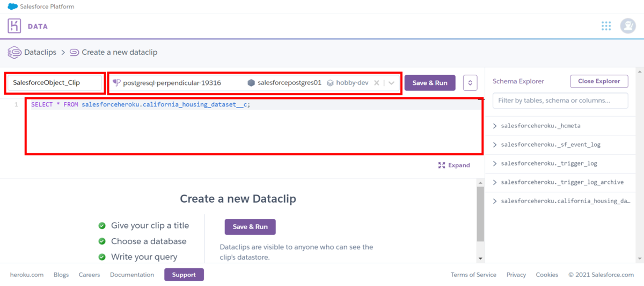The height and width of the screenshot is (286, 644).
Task: Open the app switcher grid icon
Action: pyautogui.click(x=606, y=26)
